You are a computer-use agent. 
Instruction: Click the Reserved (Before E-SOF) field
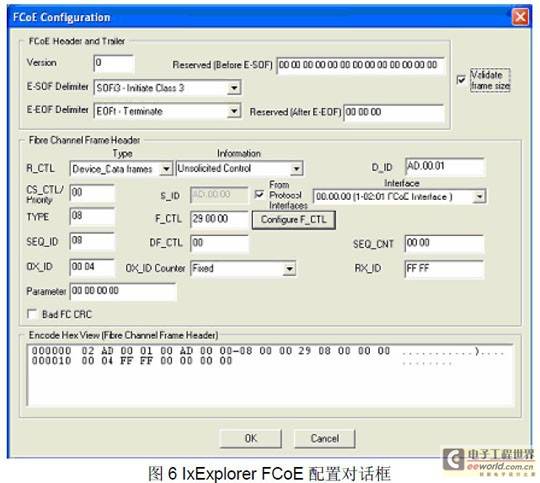361,65
